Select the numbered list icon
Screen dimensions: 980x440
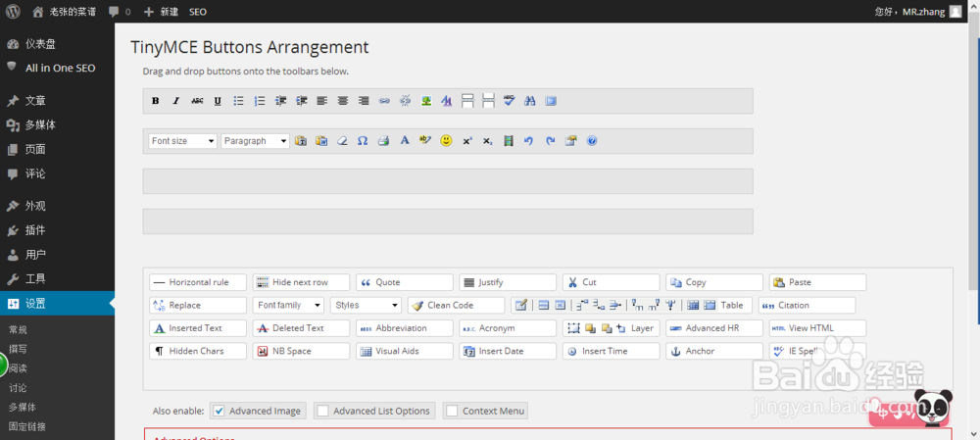click(260, 101)
